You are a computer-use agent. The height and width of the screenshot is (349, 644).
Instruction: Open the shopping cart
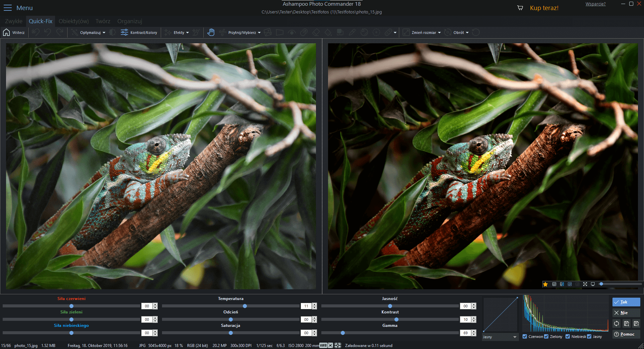pyautogui.click(x=520, y=7)
